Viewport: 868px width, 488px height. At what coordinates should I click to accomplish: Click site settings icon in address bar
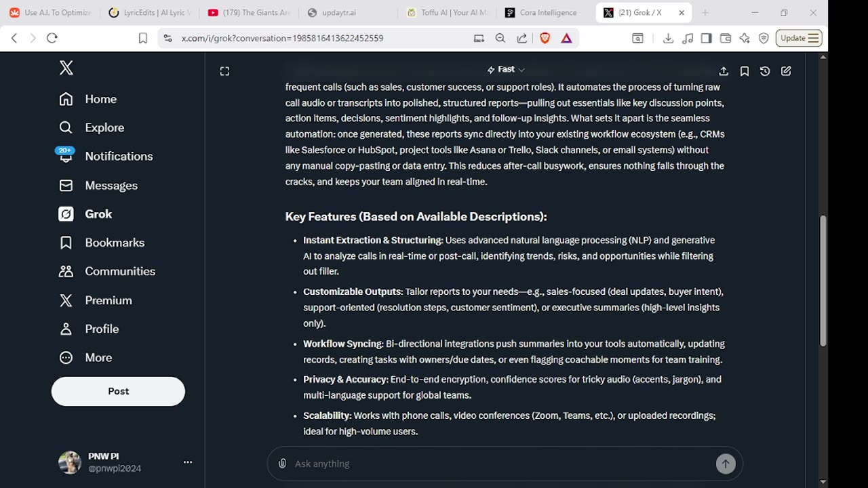168,38
